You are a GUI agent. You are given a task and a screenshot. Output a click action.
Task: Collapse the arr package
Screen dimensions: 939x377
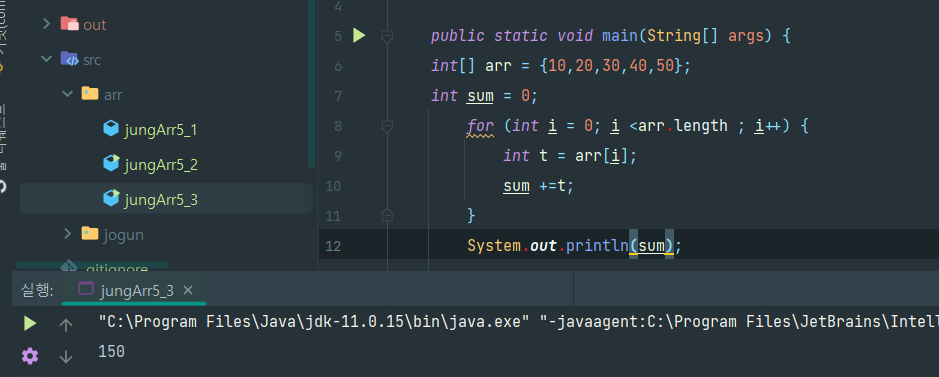[x=67, y=94]
